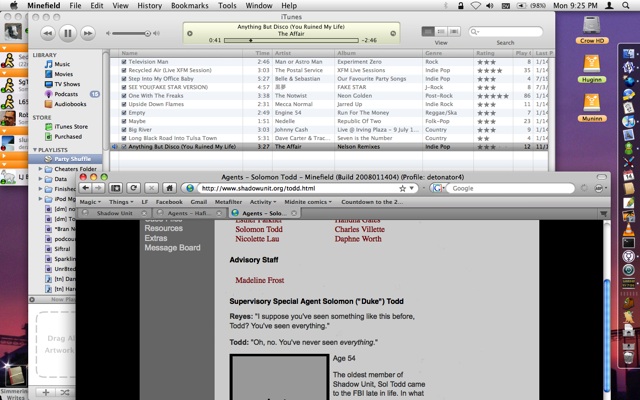Image resolution: width=640 pixels, height=400 pixels.
Task: Uncheck Upside Down Flames checkbox
Action: [124, 104]
